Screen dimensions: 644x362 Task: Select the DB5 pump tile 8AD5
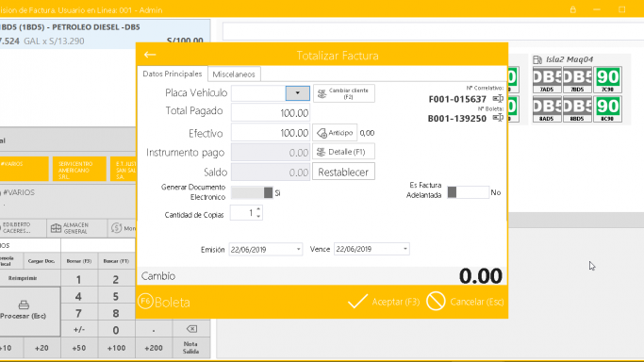coord(547,109)
